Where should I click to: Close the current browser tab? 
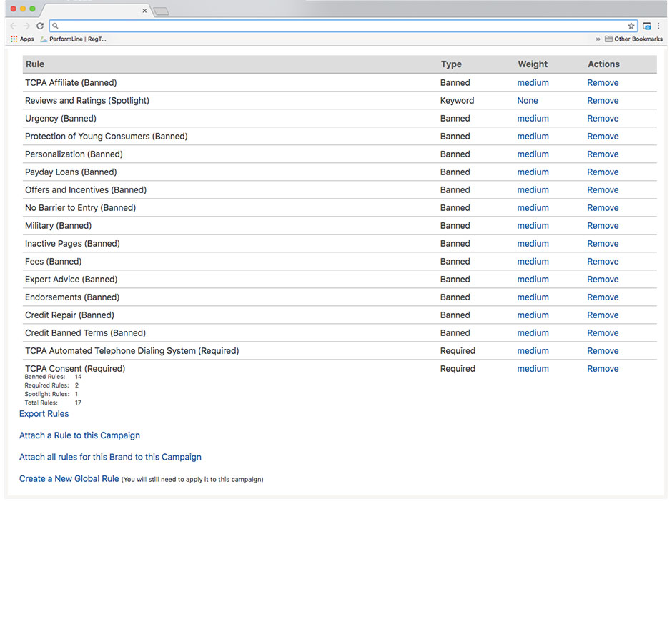click(x=144, y=11)
